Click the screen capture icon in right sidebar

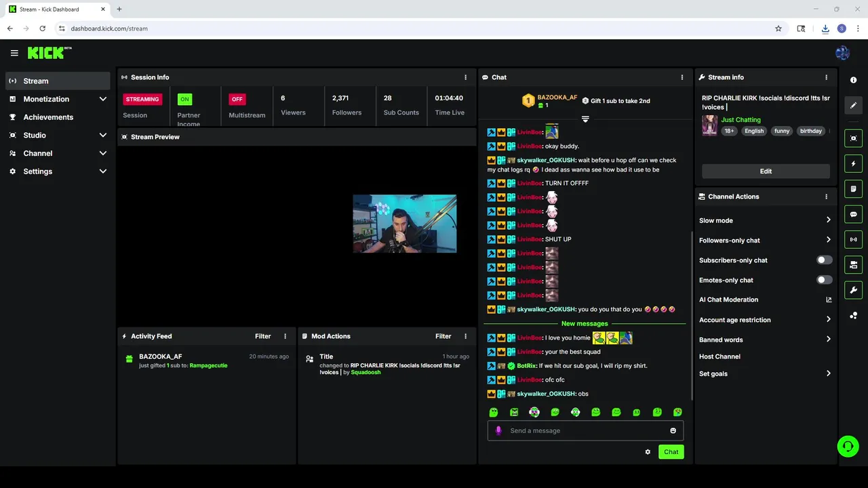[853, 138]
